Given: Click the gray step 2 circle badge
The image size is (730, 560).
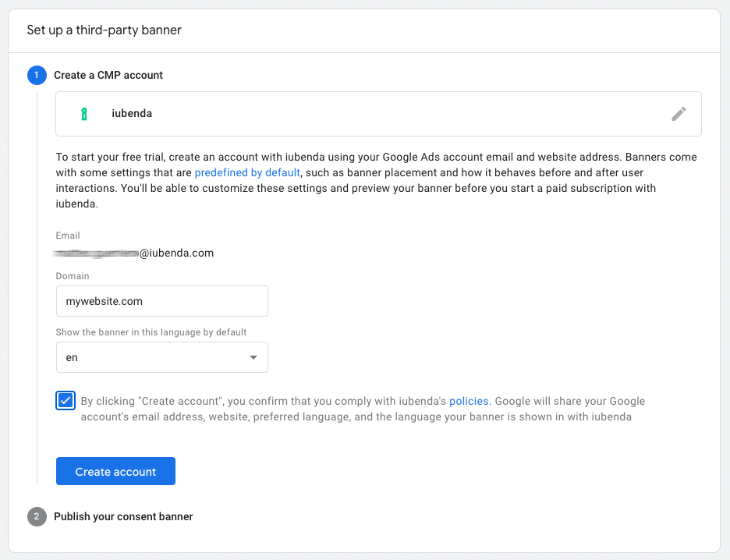Looking at the screenshot, I should (37, 516).
